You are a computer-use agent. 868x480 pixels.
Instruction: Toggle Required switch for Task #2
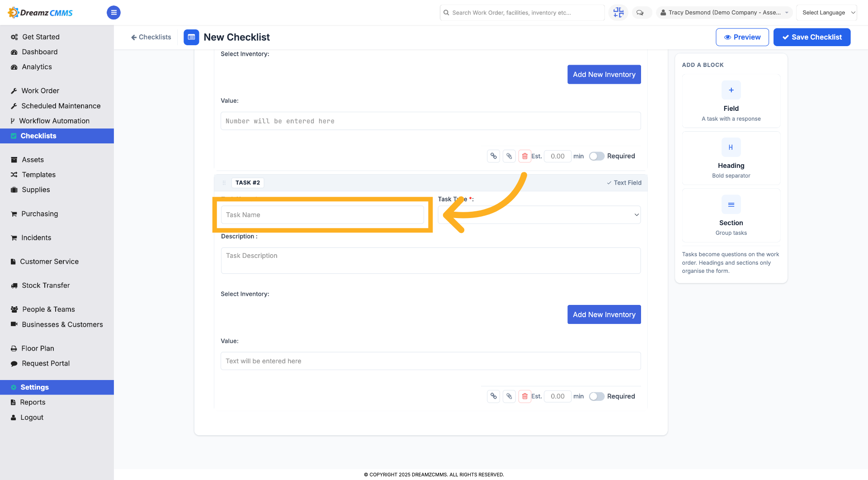(596, 396)
